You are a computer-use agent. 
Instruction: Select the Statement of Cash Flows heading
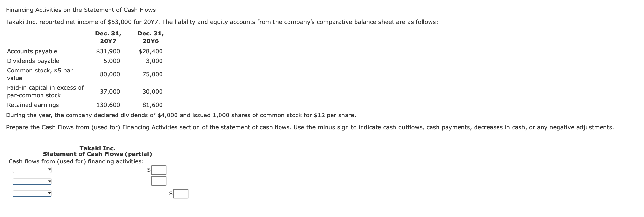97,154
